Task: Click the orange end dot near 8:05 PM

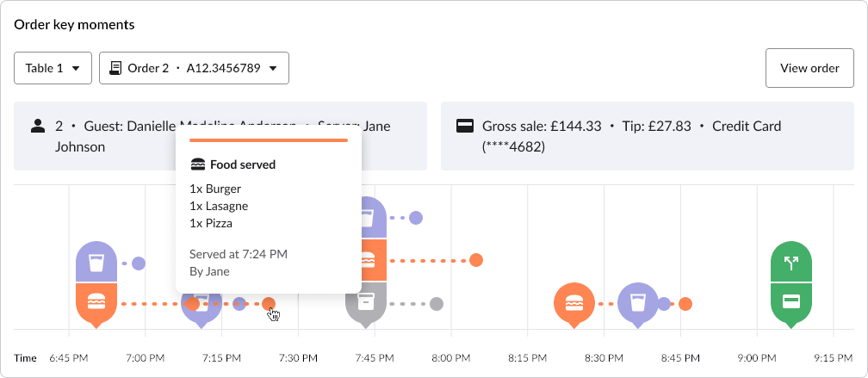Action: (x=475, y=260)
